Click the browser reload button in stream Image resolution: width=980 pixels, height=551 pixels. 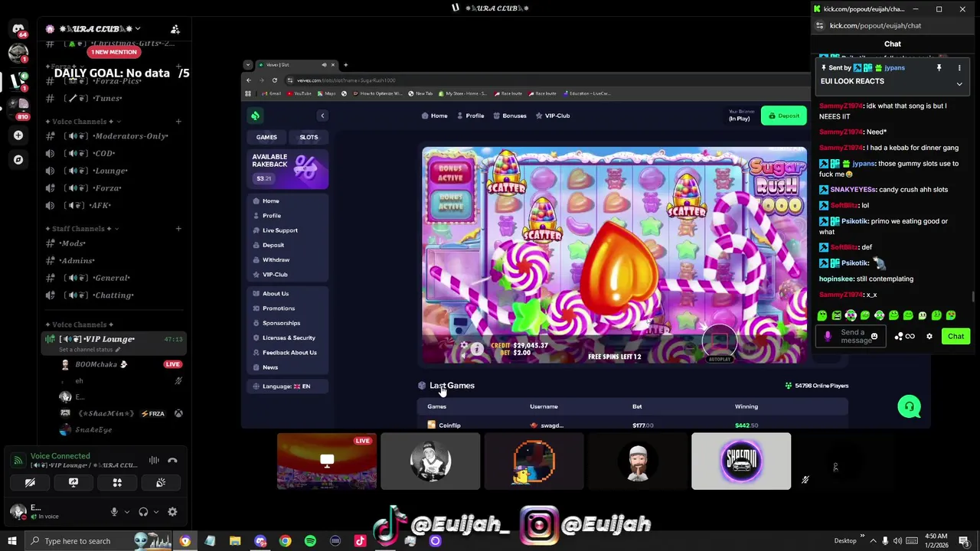(x=275, y=80)
